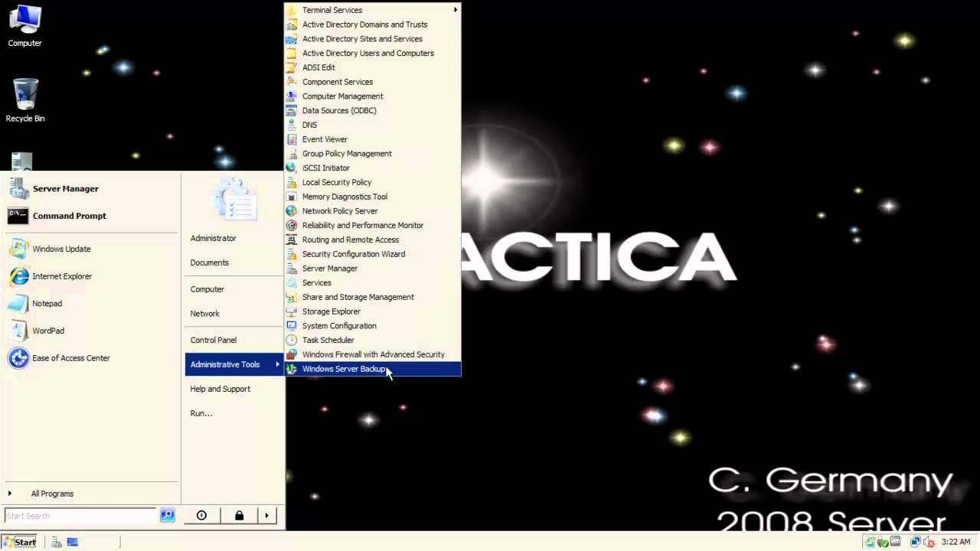This screenshot has width=980, height=551.
Task: Open Server Manager from Administrative Tools list
Action: [x=373, y=269]
